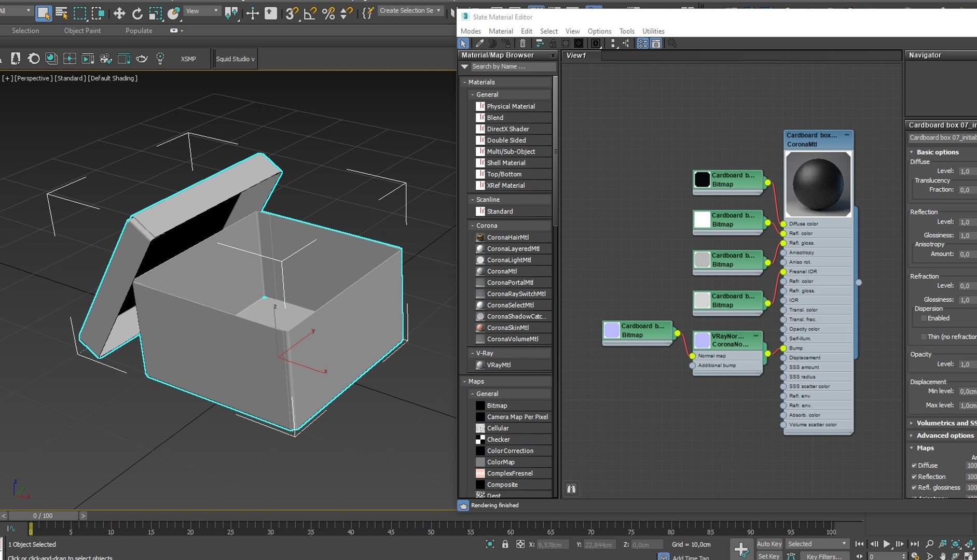Image resolution: width=977 pixels, height=560 pixels.
Task: Toggle the Angle Snap icon
Action: click(310, 12)
